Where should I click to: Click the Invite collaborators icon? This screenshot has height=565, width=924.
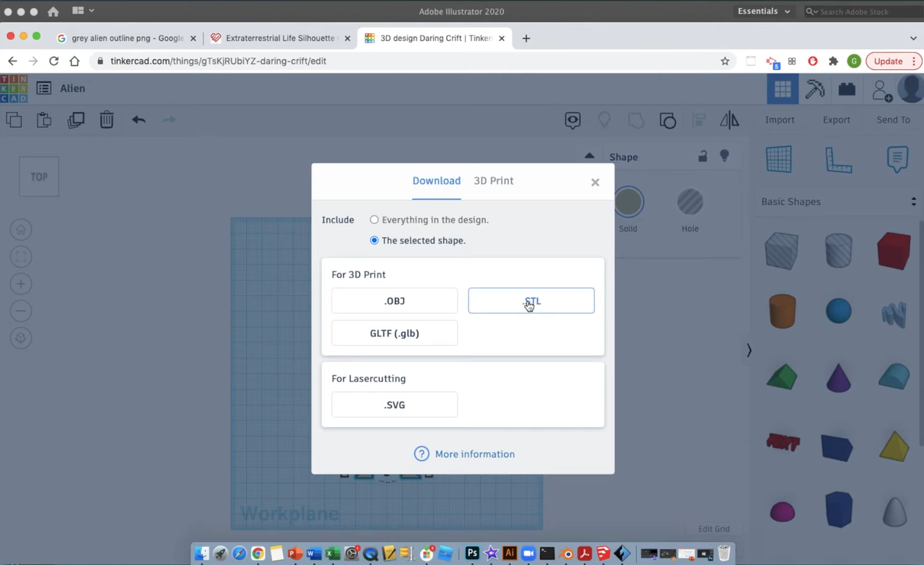[x=881, y=89]
